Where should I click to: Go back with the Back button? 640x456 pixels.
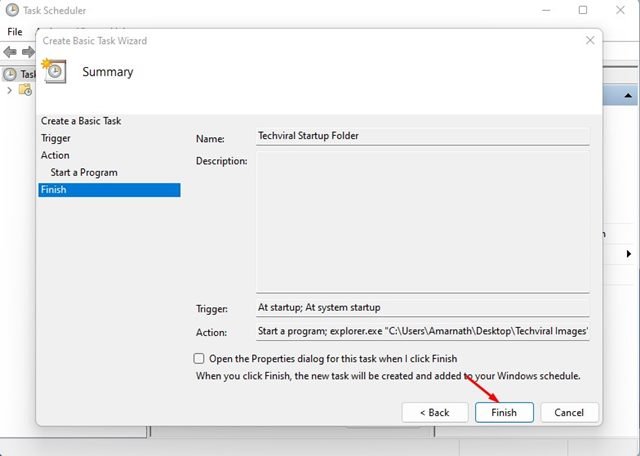(435, 412)
